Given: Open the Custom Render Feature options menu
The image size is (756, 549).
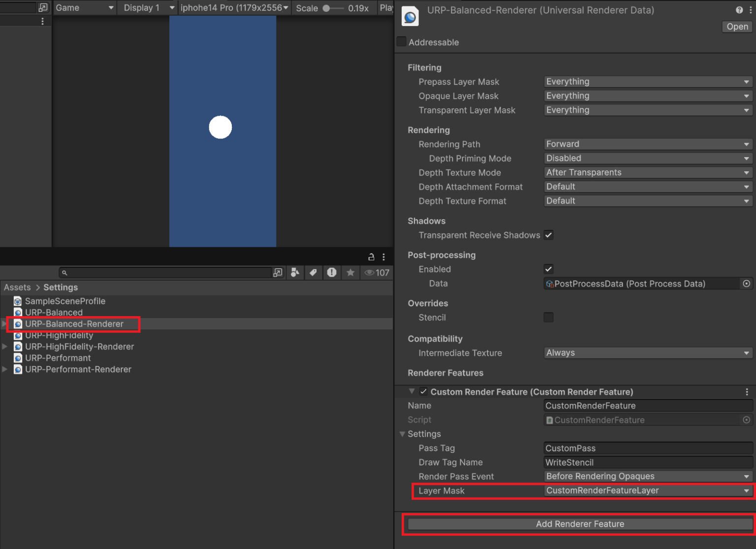Looking at the screenshot, I should (747, 391).
